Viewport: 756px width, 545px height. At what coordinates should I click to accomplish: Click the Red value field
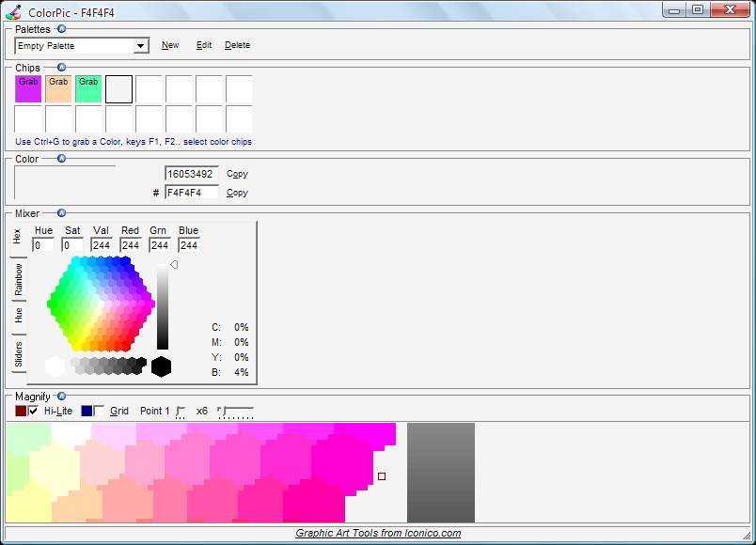[130, 245]
